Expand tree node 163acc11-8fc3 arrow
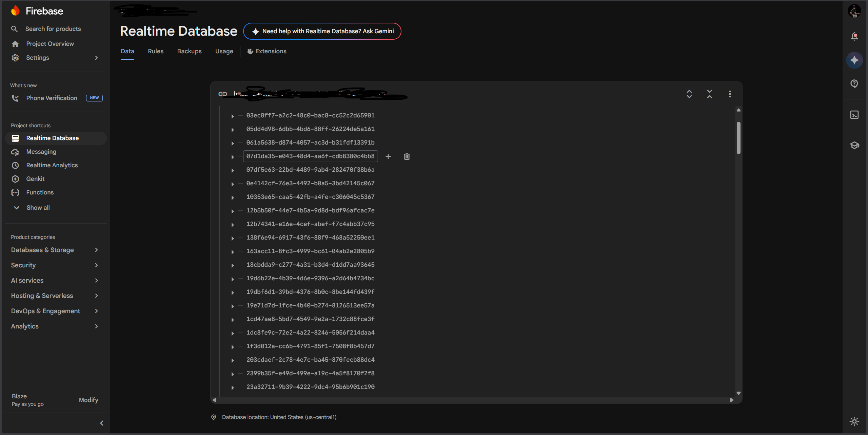Screen dimensions: 868x435 point(233,252)
